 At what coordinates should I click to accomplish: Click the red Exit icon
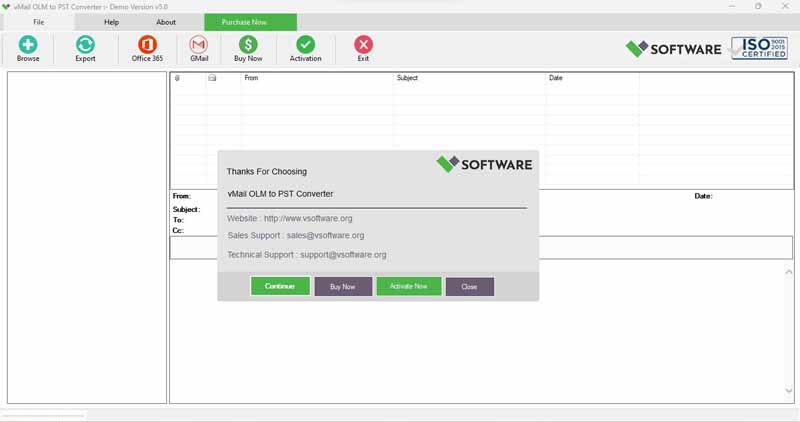pyautogui.click(x=363, y=45)
